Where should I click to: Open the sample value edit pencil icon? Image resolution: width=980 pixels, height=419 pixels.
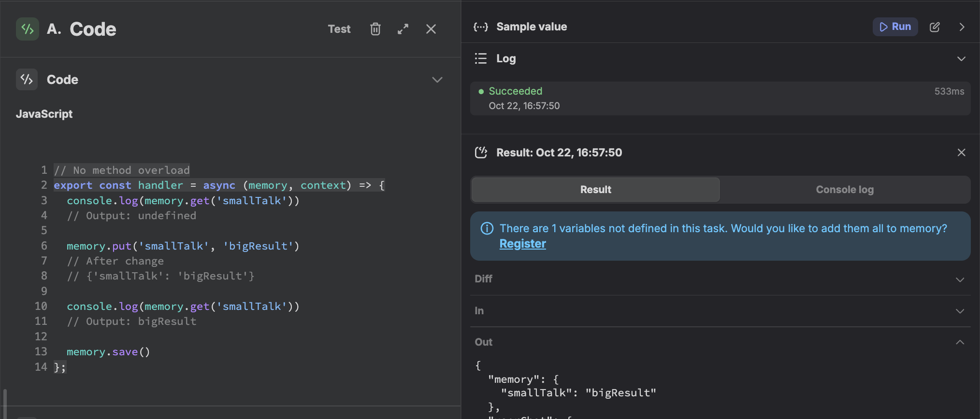935,27
